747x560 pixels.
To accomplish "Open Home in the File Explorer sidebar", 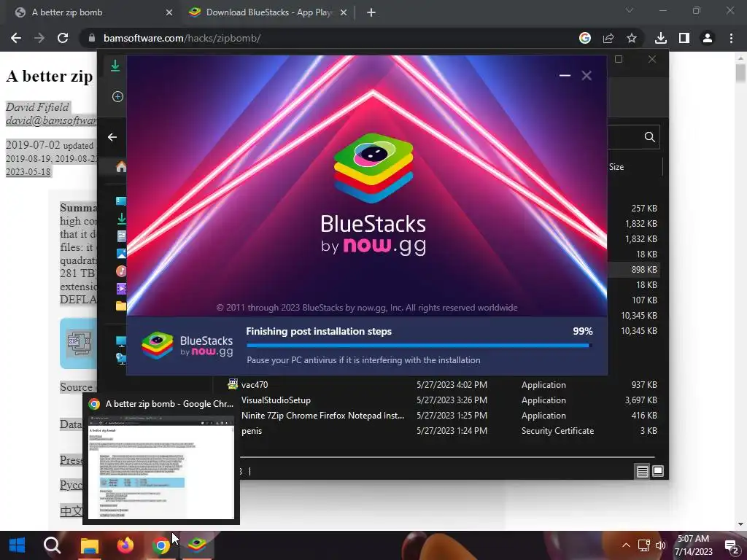I will pyautogui.click(x=121, y=167).
